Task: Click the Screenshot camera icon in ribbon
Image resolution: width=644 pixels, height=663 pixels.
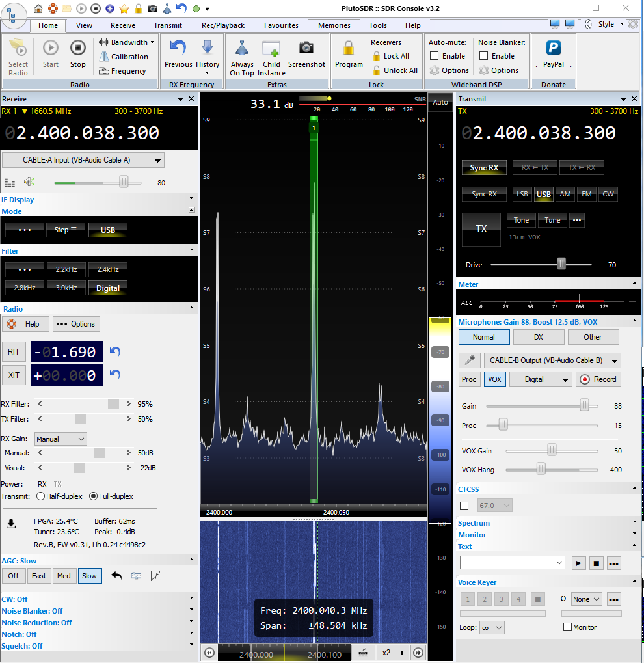Action: (306, 49)
